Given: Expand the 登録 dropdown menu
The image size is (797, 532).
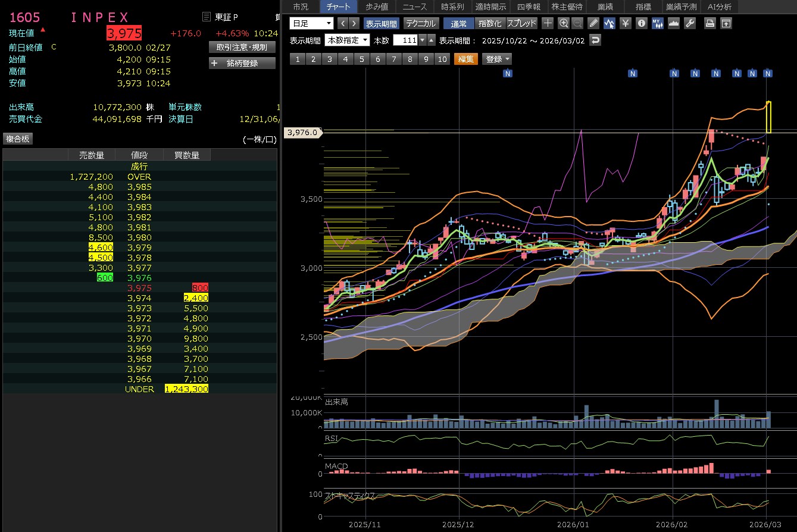Looking at the screenshot, I should (x=498, y=59).
